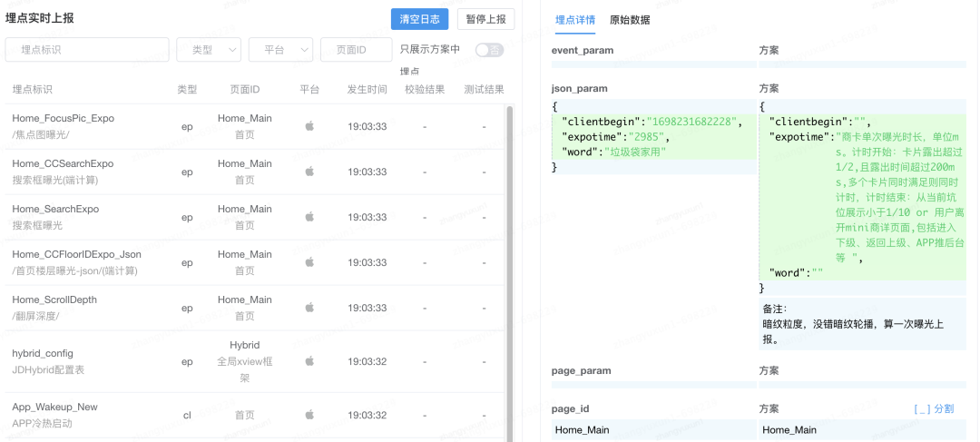980x442 pixels.
Task: Focus the 埋点标识 search input
Action: tap(87, 49)
